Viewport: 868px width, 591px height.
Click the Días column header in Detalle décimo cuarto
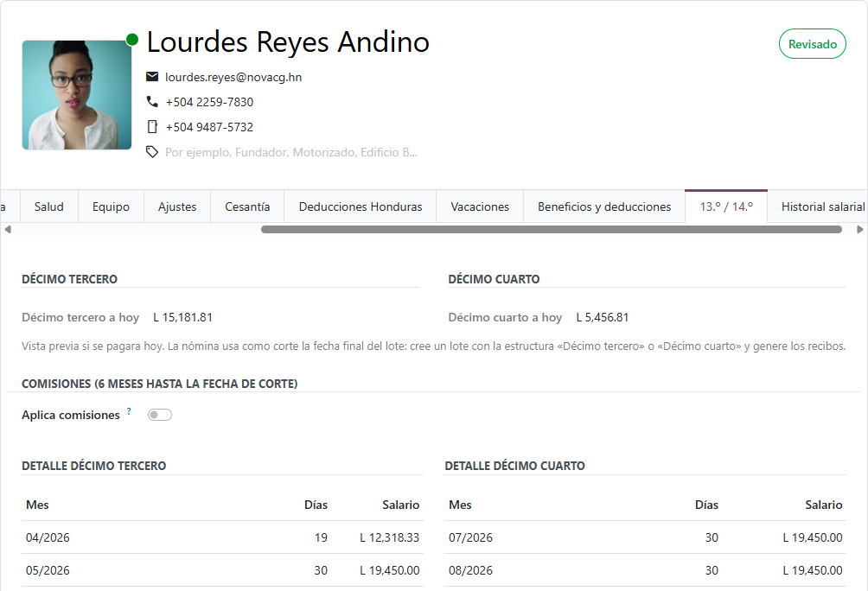(707, 505)
